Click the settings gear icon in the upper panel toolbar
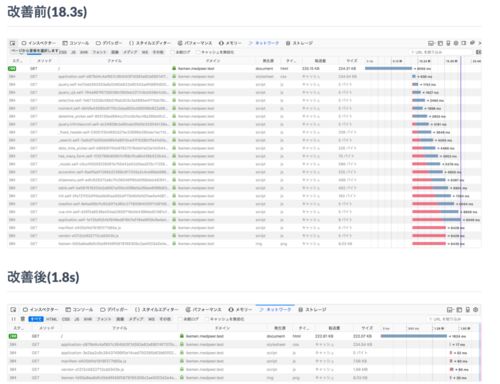Viewport: 500px width, 384px height. pyautogui.click(x=456, y=43)
